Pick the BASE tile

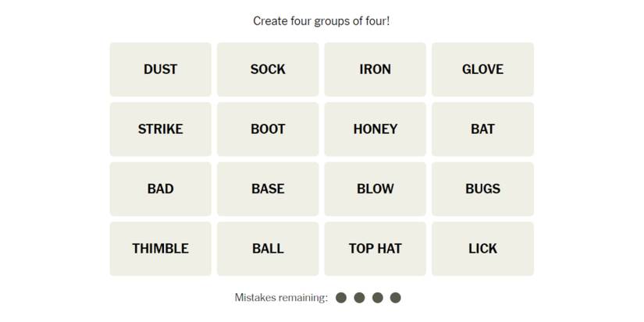tap(268, 189)
